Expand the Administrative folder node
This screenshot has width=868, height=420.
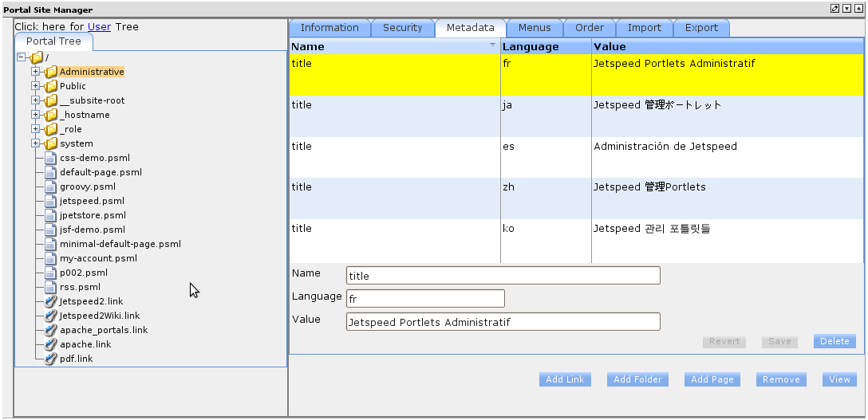pyautogui.click(x=36, y=73)
